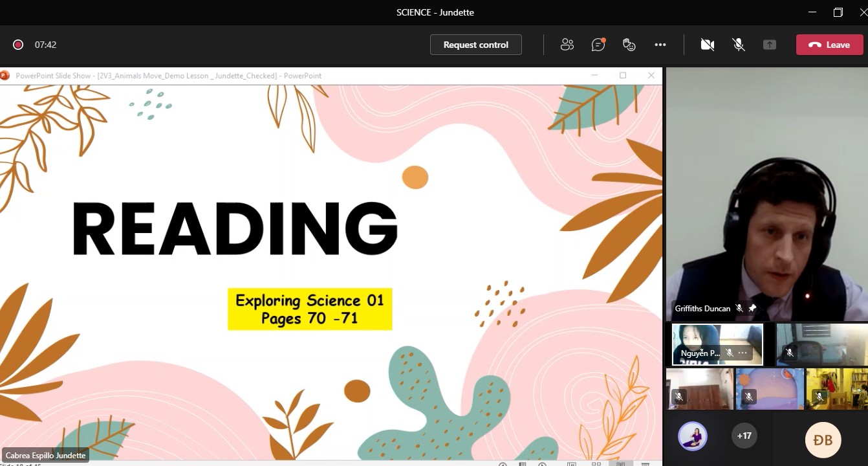The height and width of the screenshot is (466, 868).
Task: Click the yellow Exploring Science 01 box
Action: (310, 309)
